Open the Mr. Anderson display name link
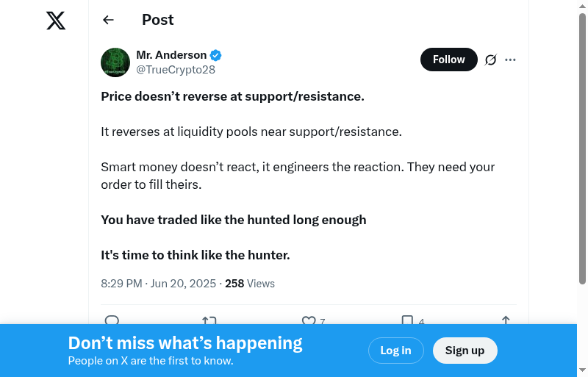Image resolution: width=588 pixels, height=377 pixels. tap(171, 55)
